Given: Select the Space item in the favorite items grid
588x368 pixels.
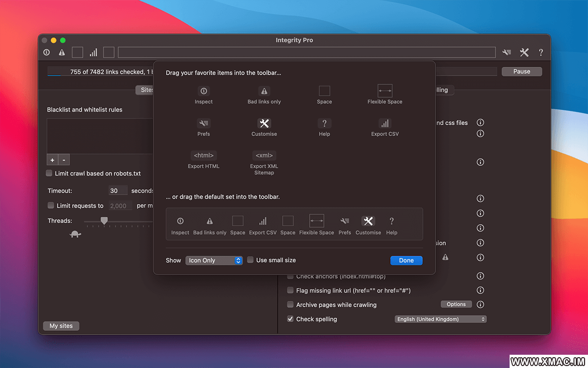Looking at the screenshot, I should coord(324,95).
